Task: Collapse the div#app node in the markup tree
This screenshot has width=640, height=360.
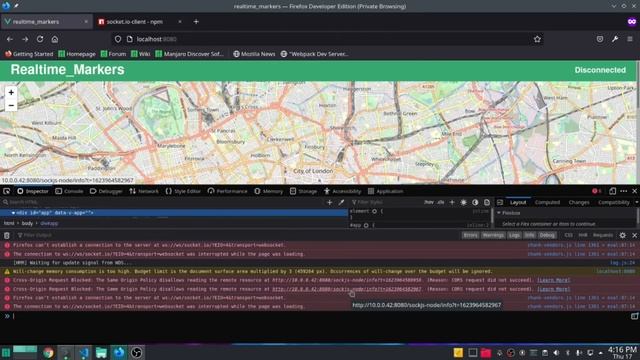Action: tap(13, 213)
